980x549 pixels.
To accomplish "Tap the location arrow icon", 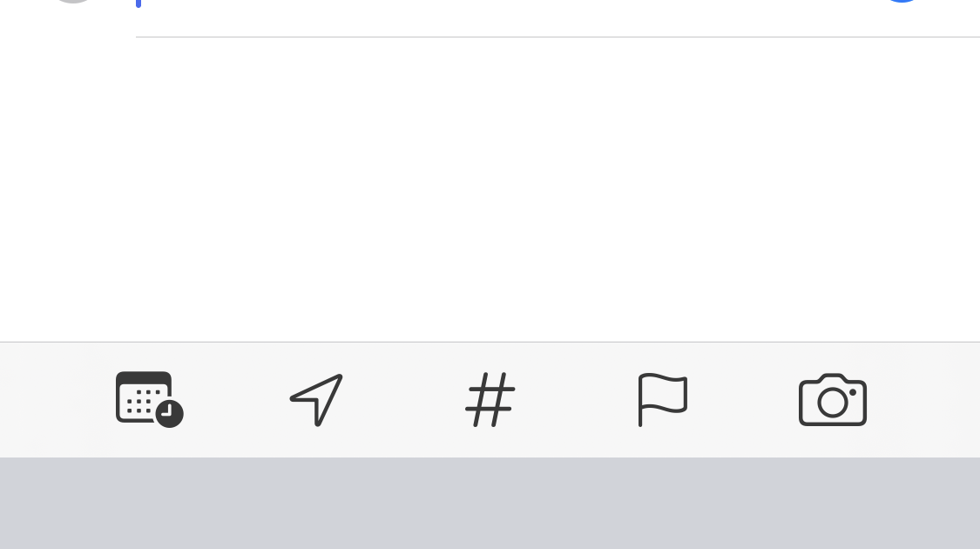I will click(317, 400).
